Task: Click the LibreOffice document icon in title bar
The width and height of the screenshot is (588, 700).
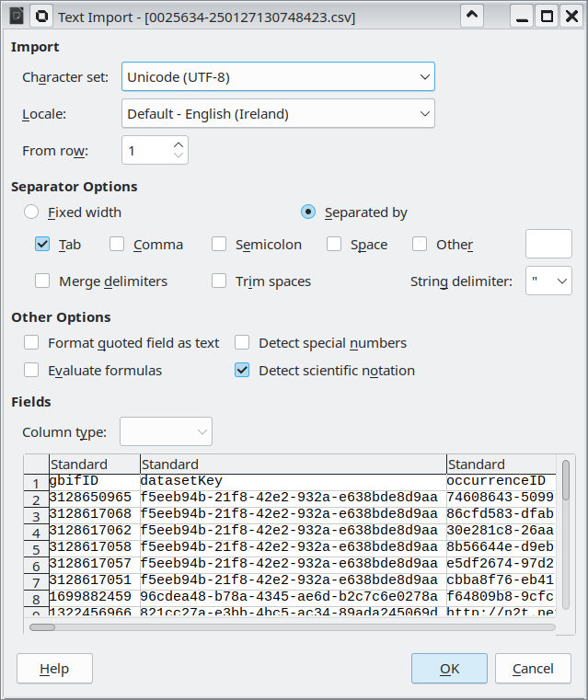Action: coord(16,17)
